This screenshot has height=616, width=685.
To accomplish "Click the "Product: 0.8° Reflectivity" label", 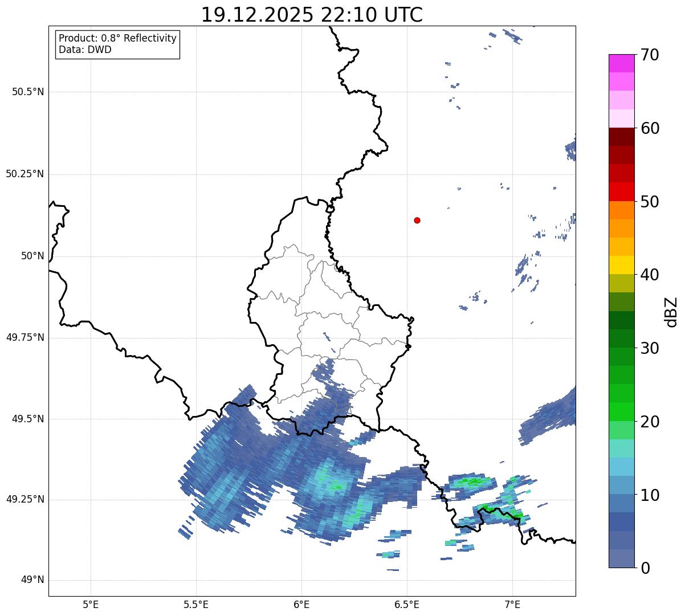I will pos(118,38).
